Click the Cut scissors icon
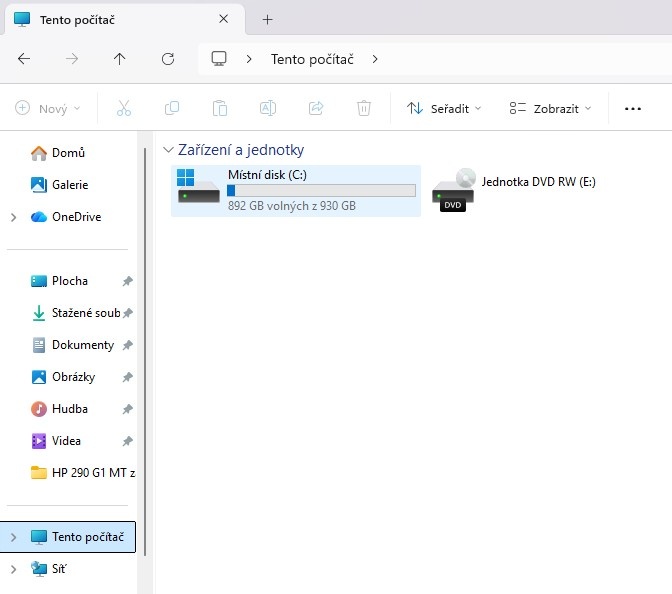This screenshot has width=672, height=594. click(x=124, y=108)
